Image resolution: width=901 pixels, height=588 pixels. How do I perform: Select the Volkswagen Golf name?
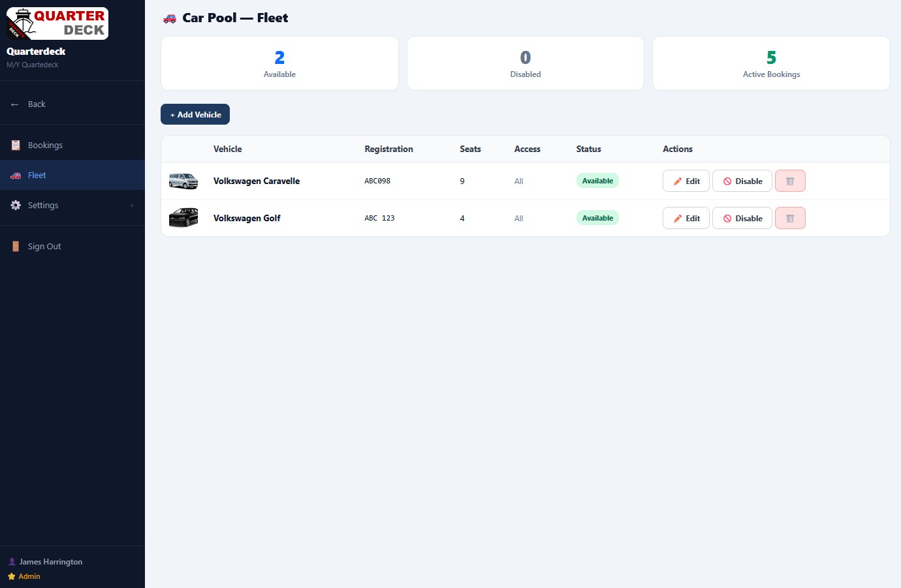coord(247,219)
